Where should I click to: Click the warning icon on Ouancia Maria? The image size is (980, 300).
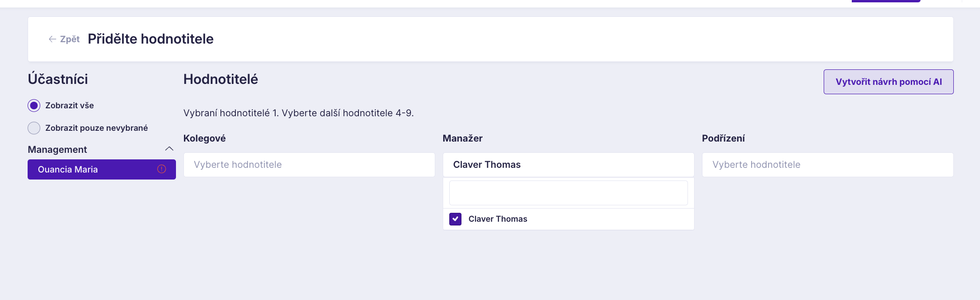pos(161,169)
